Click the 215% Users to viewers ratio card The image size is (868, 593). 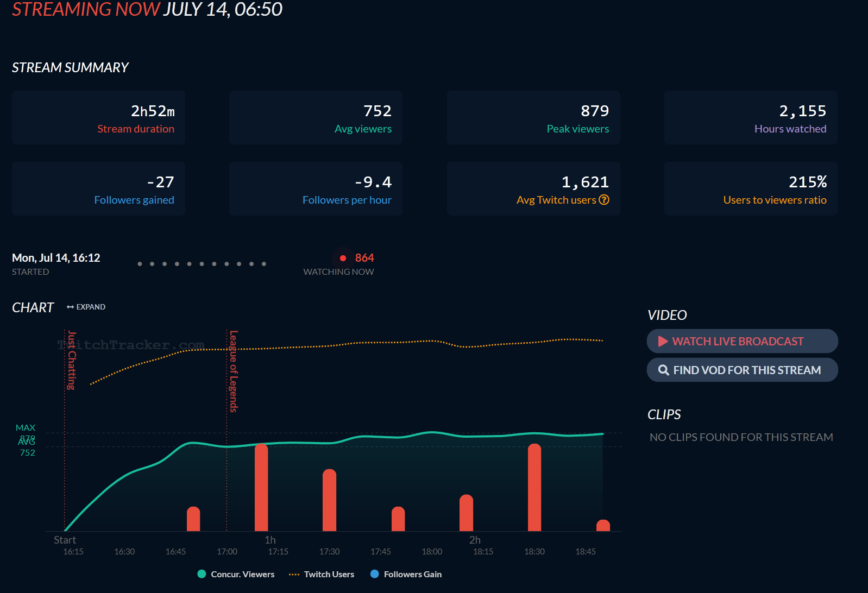pyautogui.click(x=751, y=189)
